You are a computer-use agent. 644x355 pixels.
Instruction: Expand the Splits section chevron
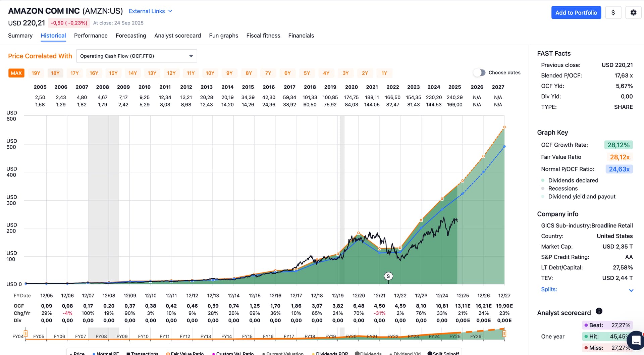point(631,290)
